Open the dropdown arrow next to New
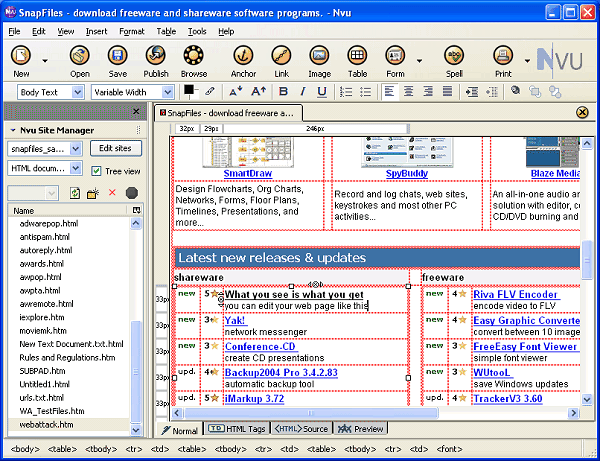 (x=45, y=60)
